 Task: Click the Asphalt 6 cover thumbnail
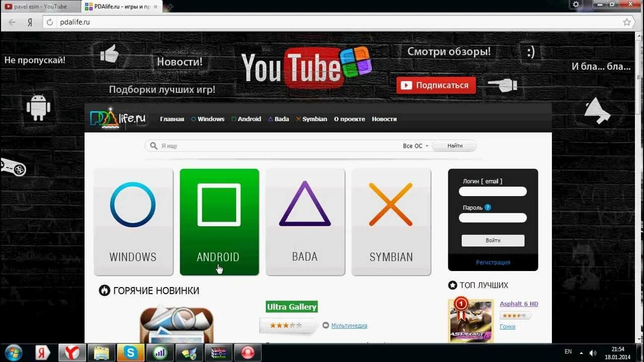click(x=471, y=321)
